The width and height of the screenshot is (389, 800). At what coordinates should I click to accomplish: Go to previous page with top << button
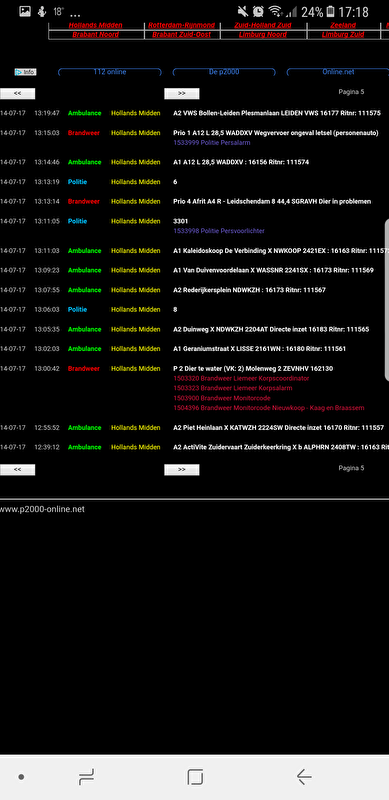tap(17, 93)
